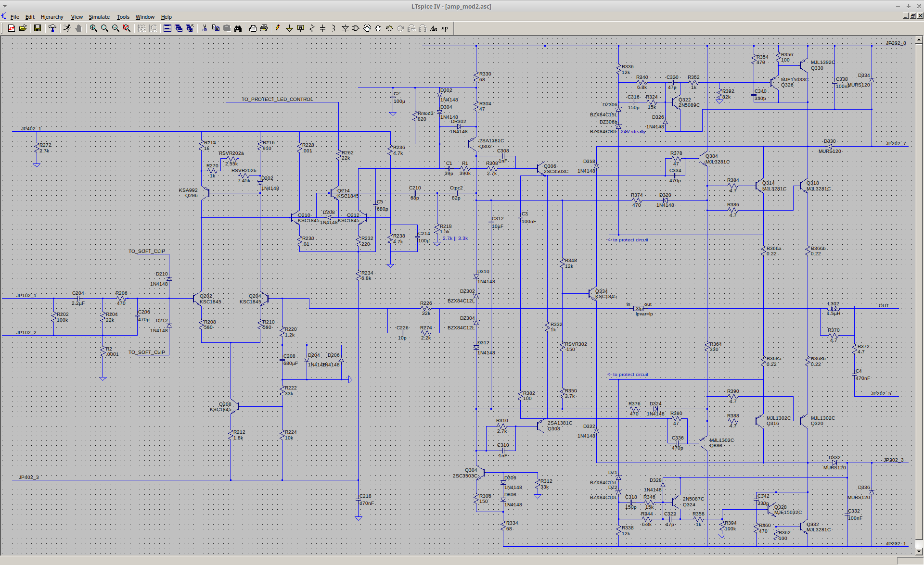Viewport: 924px width, 565px height.
Task: Place a Capacitor component
Action: pos(323,28)
